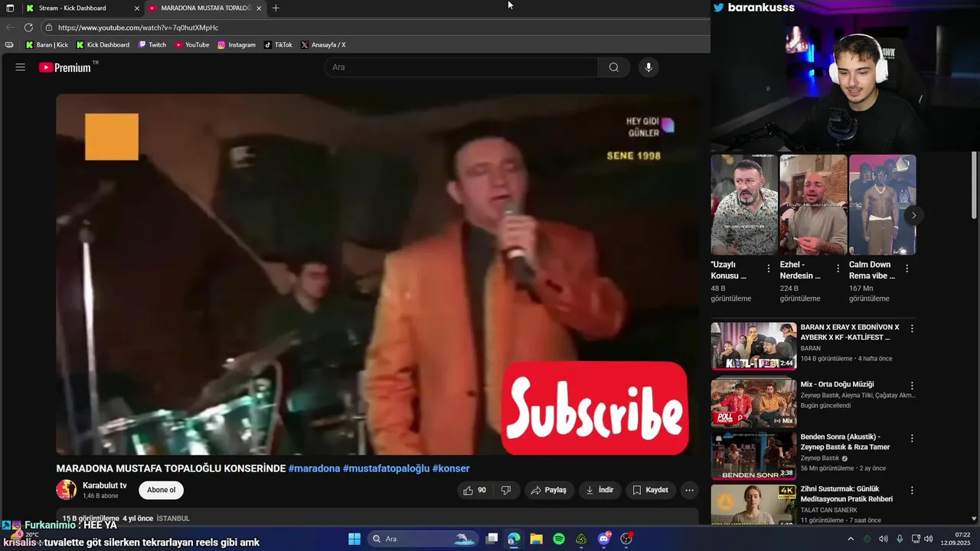Viewport: 980px width, 551px height.
Task: Open the tab actions icon left of tabs
Action: click(10, 8)
